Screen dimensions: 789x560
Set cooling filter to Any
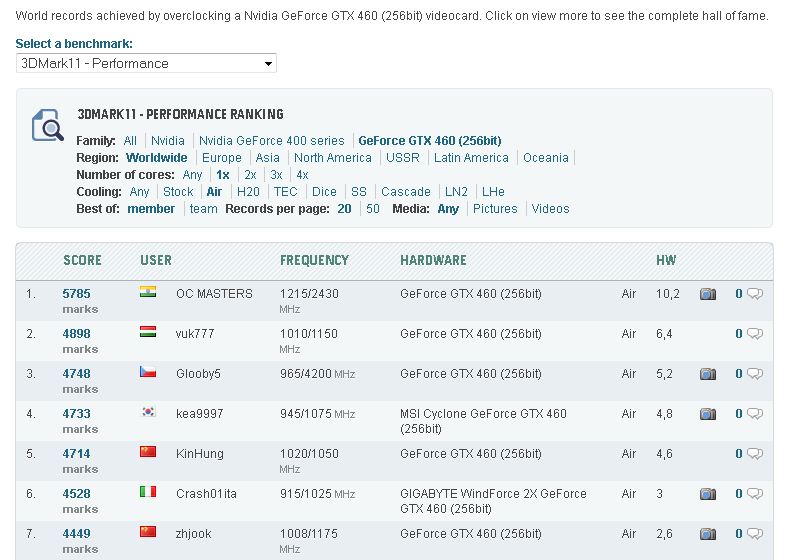[139, 192]
